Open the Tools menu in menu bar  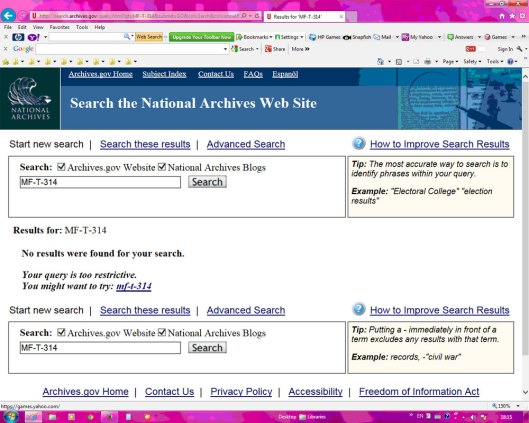tap(82, 27)
